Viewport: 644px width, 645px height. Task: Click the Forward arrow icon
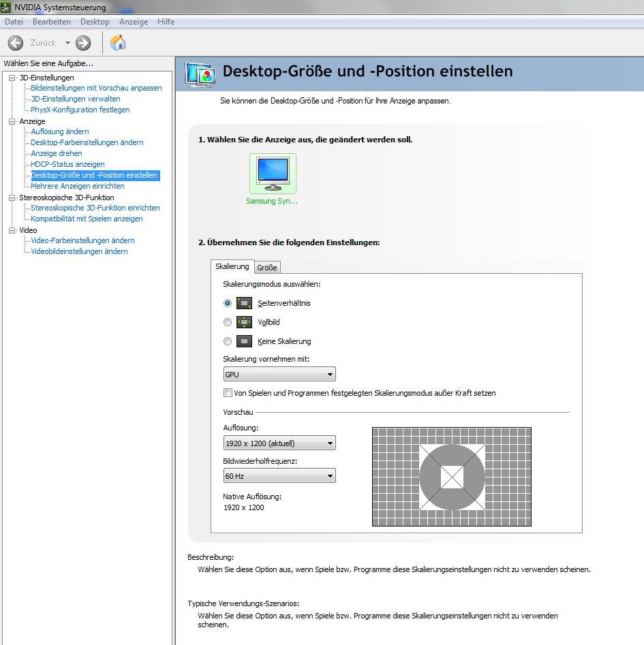[83, 43]
